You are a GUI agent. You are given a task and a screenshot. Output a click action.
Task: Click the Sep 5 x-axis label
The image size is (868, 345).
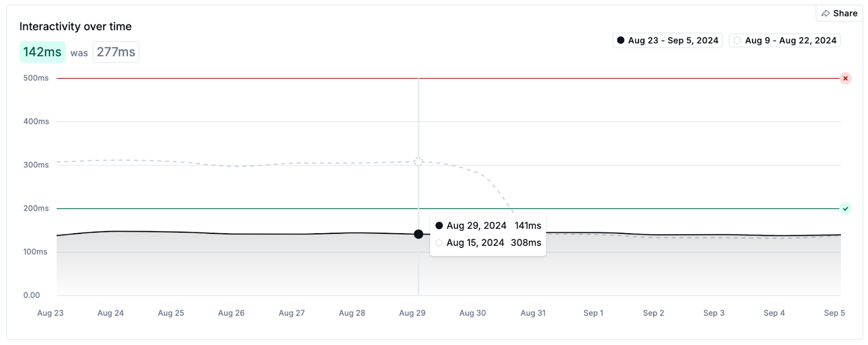(x=834, y=313)
